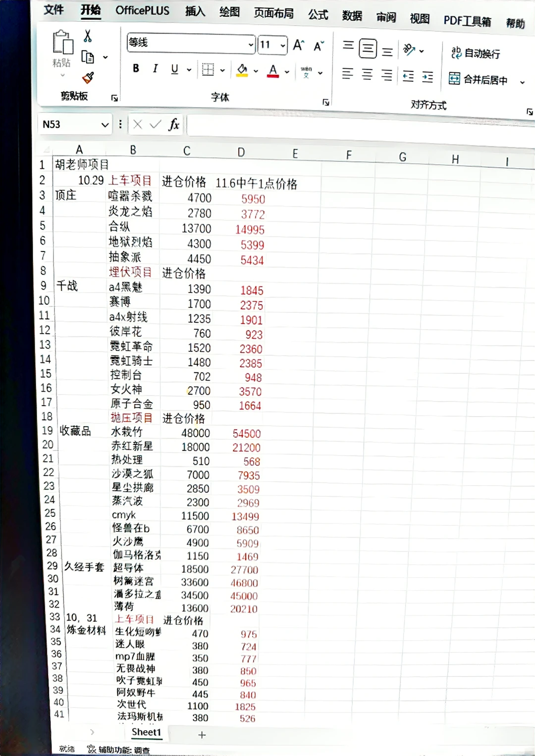Switch to the 开始 tab
Screen dimensions: 535x756
(91, 10)
